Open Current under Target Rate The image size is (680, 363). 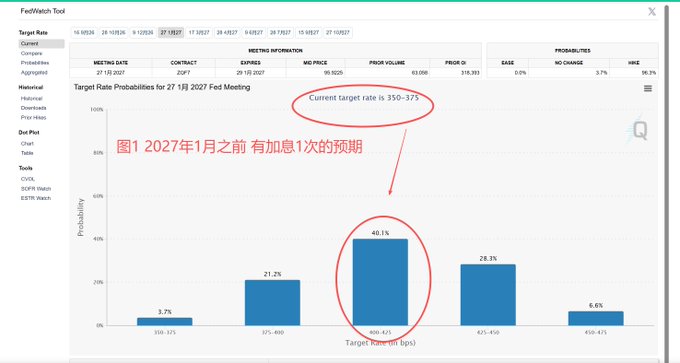pos(42,44)
